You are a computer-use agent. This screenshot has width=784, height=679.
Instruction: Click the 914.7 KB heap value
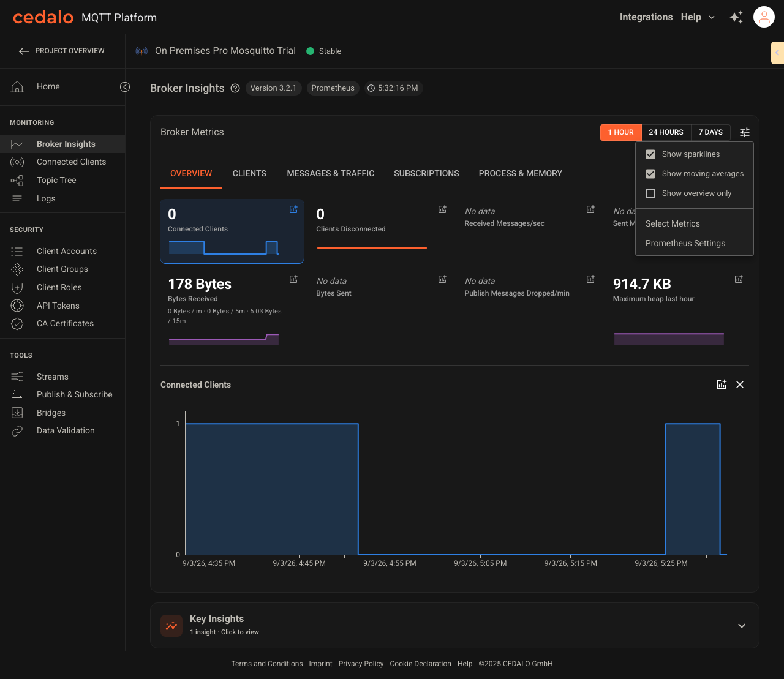[x=642, y=284]
